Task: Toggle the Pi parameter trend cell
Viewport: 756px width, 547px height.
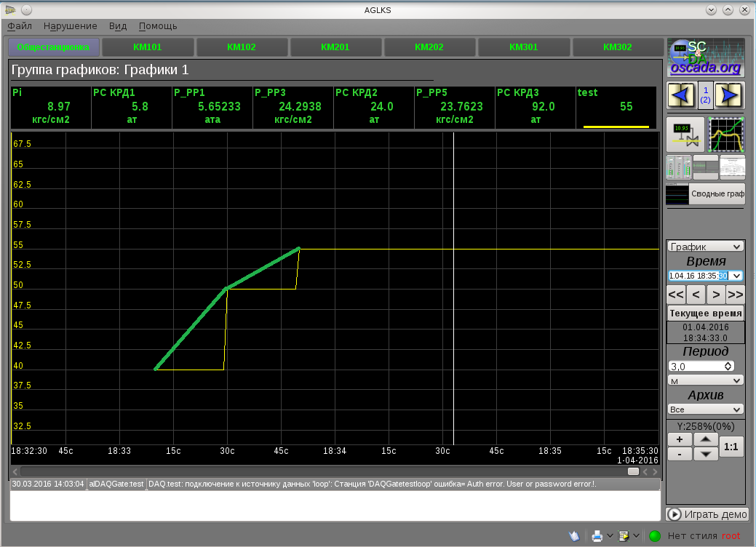Action: 50,107
